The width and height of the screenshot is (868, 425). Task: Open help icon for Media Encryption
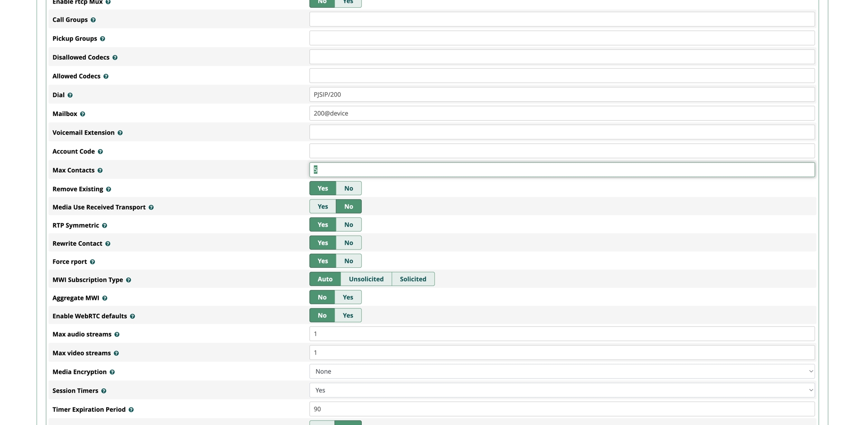[112, 372]
